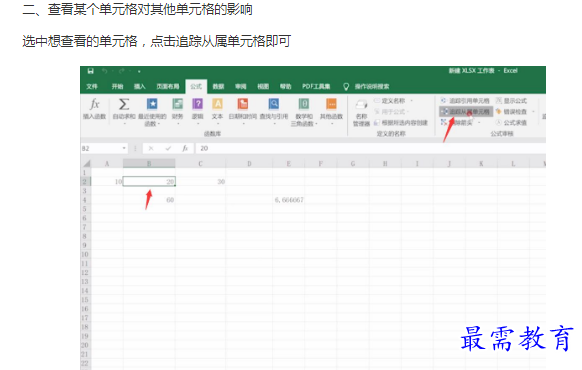The width and height of the screenshot is (582, 370).
Task: Click 追踪引用单元格 in 公式审核 group
Action: tap(465, 101)
